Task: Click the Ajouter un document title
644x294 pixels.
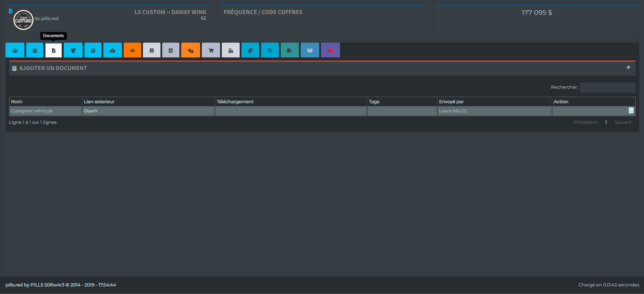Action: [53, 68]
